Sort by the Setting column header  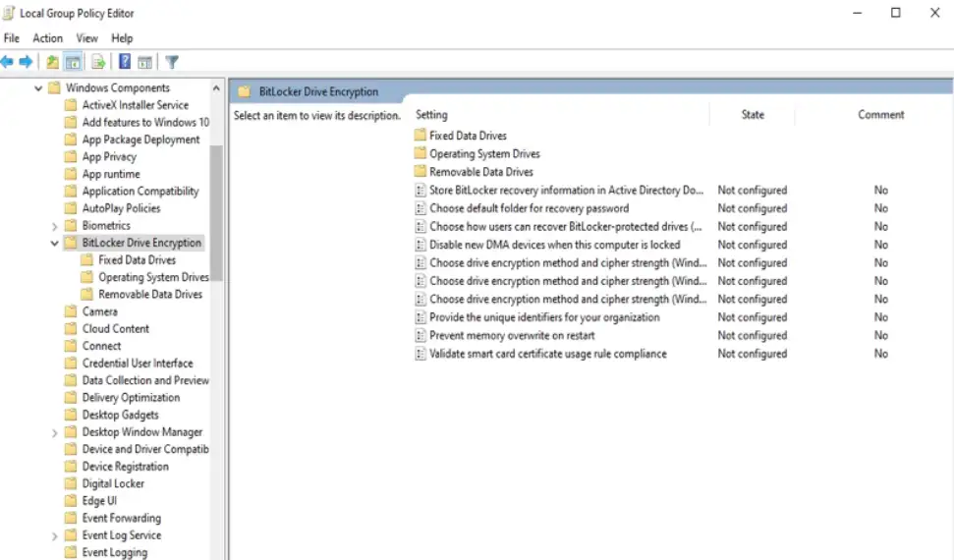click(x=431, y=114)
